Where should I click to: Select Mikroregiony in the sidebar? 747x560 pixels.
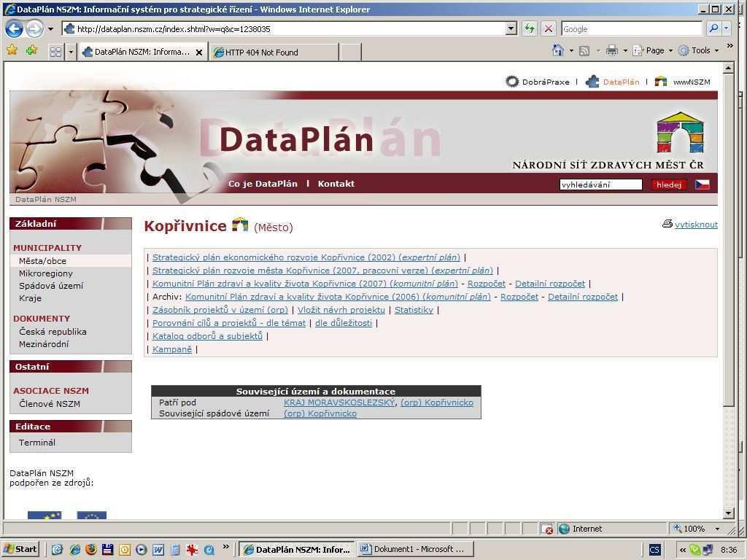46,273
